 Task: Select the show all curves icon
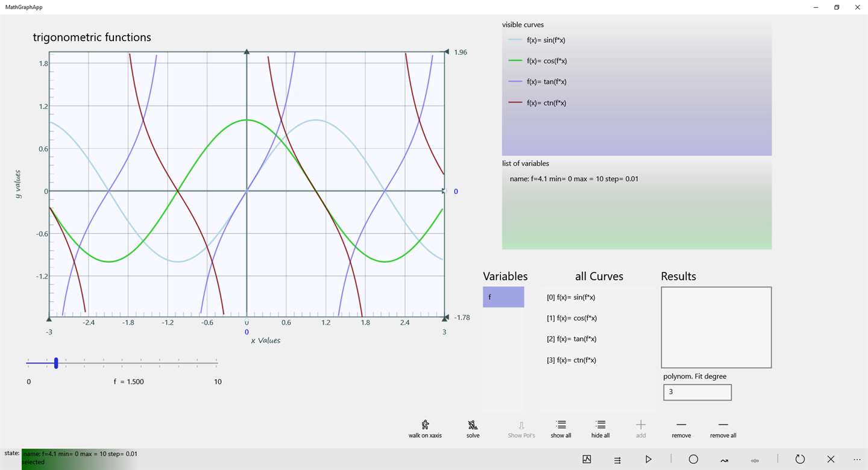tap(561, 424)
